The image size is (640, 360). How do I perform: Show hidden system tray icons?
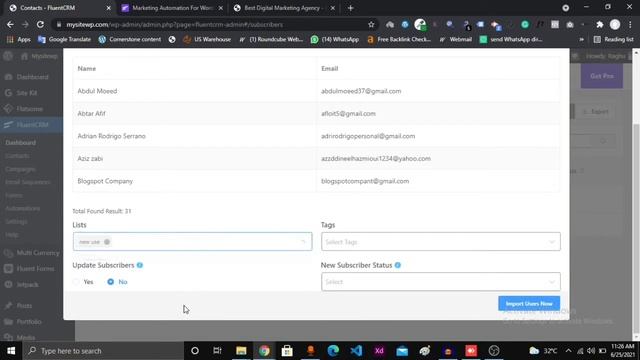click(568, 351)
